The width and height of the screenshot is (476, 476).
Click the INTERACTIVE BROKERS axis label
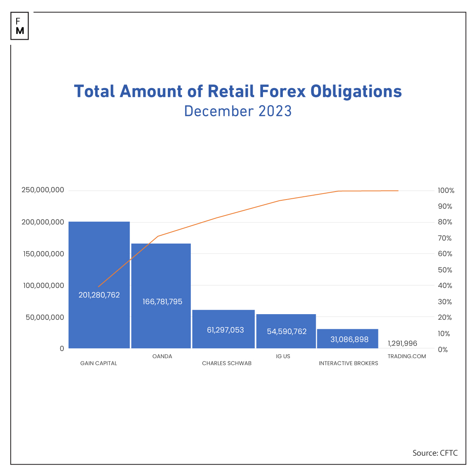pos(348,363)
